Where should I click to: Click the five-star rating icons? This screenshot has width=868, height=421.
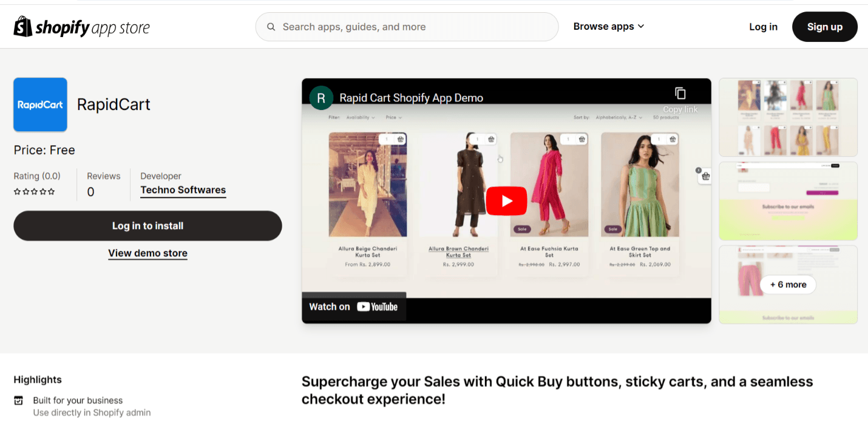tap(34, 191)
